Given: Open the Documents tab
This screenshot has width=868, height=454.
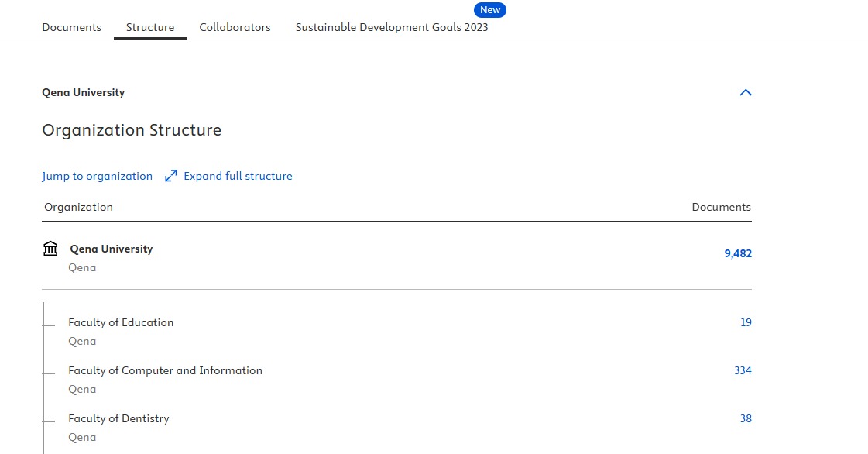Looking at the screenshot, I should point(71,27).
